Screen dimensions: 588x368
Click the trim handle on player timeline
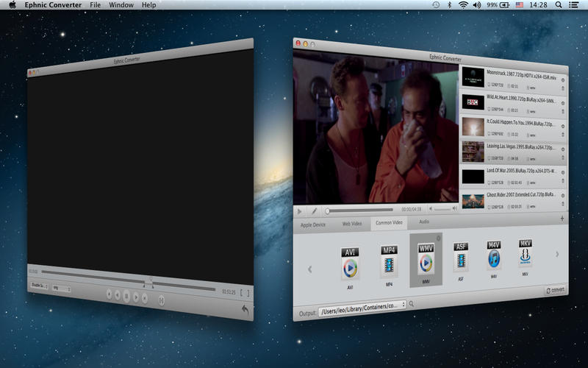click(x=148, y=283)
